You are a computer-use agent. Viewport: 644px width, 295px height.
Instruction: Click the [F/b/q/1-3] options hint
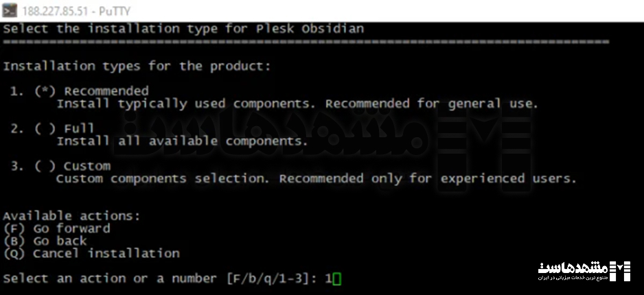click(267, 279)
